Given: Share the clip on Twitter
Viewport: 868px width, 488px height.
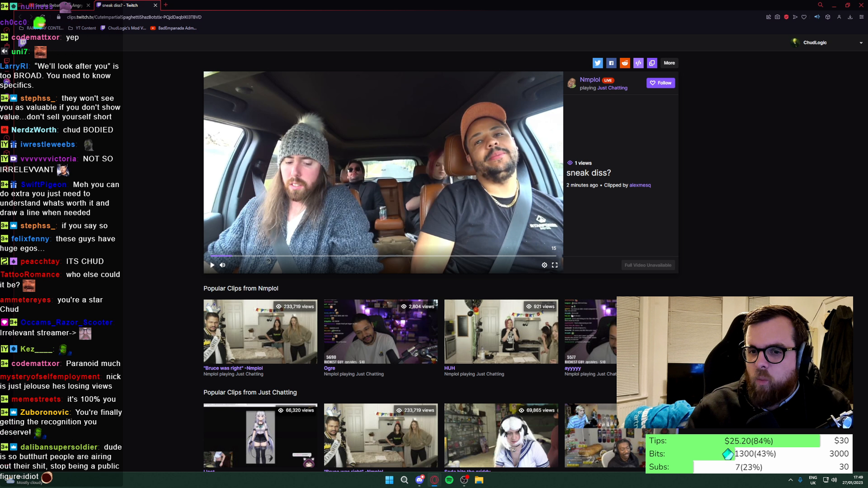Looking at the screenshot, I should [597, 63].
